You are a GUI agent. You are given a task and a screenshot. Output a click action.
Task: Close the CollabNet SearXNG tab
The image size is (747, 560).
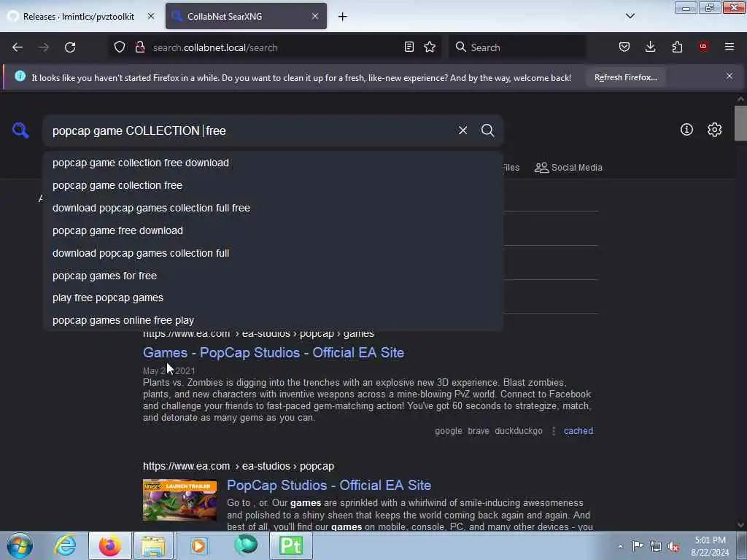tap(315, 16)
